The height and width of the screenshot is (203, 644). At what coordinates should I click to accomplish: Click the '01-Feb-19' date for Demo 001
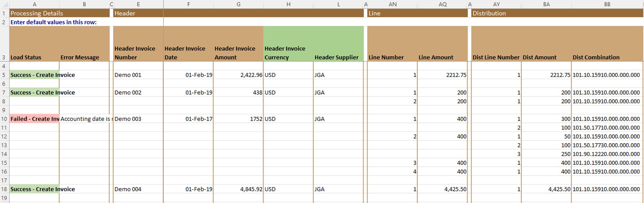188,75
